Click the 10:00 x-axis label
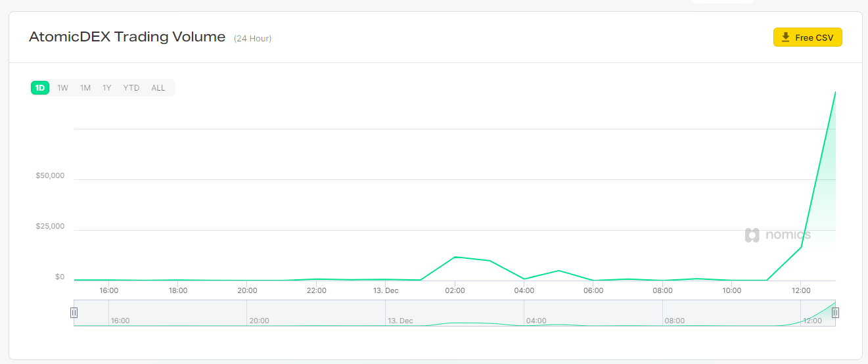 (x=732, y=290)
